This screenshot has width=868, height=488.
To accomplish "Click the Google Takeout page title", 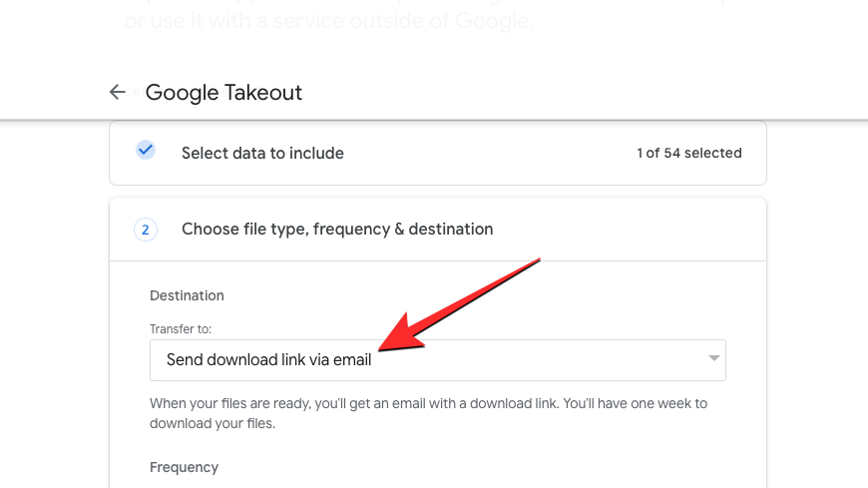I will click(x=223, y=93).
